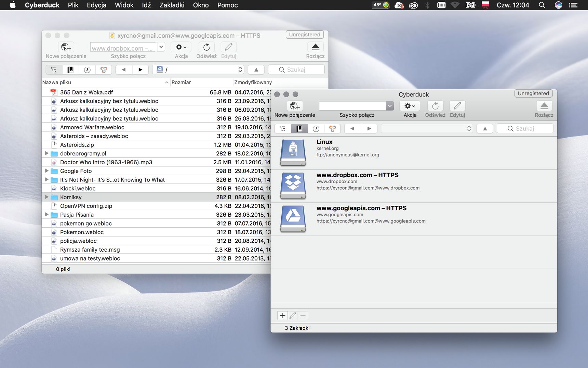Viewport: 588px width, 368px height.
Task: Show history view in front window
Action: tap(316, 128)
